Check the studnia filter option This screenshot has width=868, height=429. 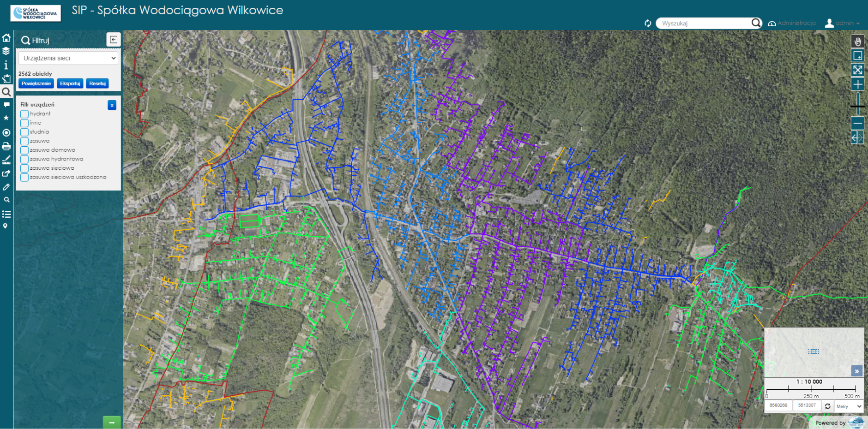coord(24,132)
